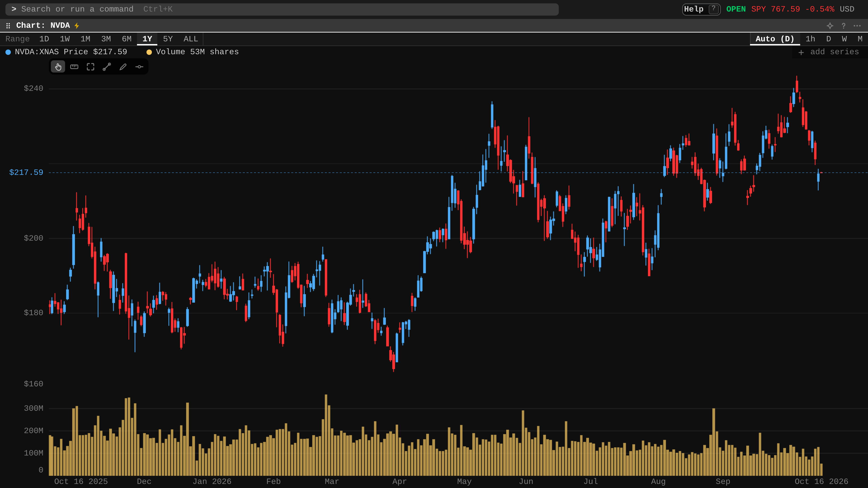
Task: Click the $180 price axis label
Action: pos(33,312)
